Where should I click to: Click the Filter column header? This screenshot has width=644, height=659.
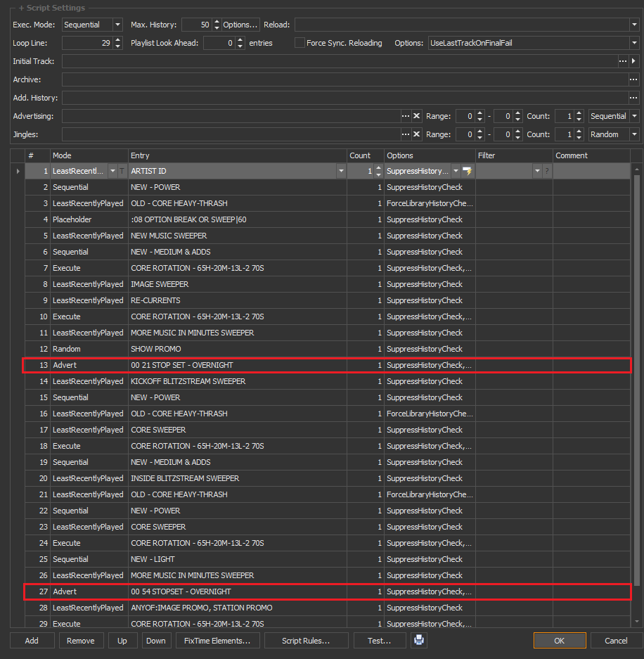514,155
